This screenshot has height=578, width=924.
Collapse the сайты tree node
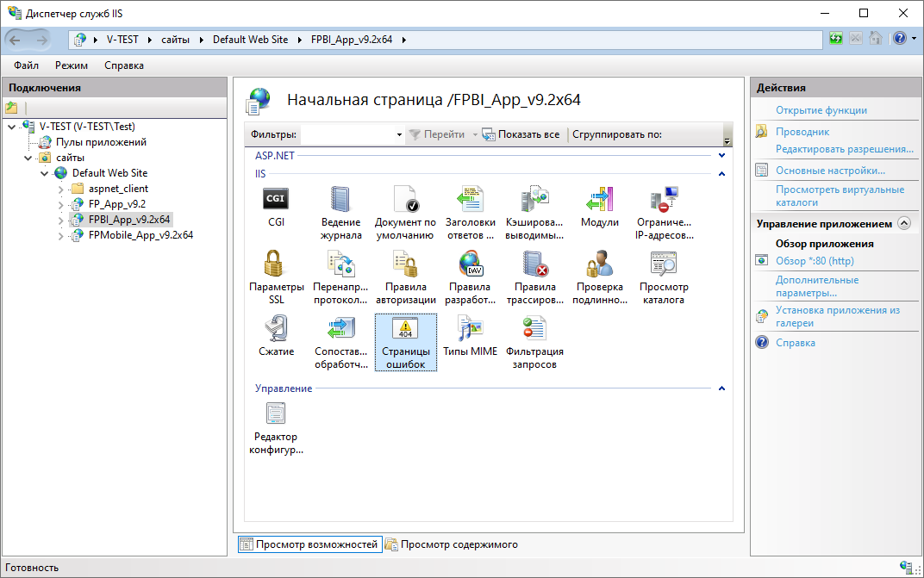[28, 158]
